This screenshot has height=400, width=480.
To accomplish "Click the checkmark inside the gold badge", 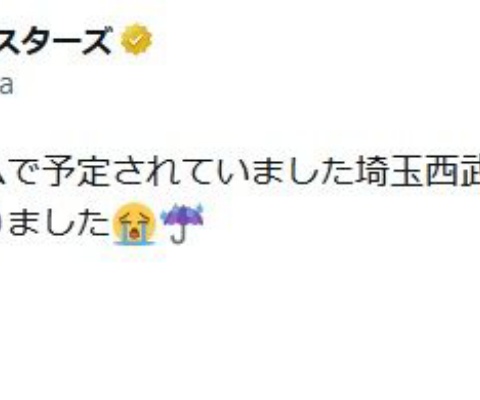I will tap(136, 40).
